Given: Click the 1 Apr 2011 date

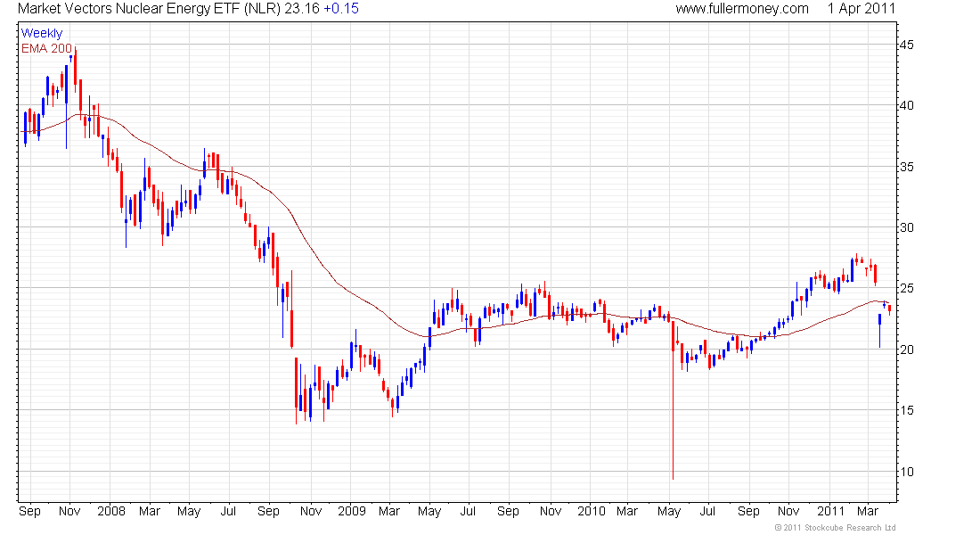Looking at the screenshot, I should [862, 9].
